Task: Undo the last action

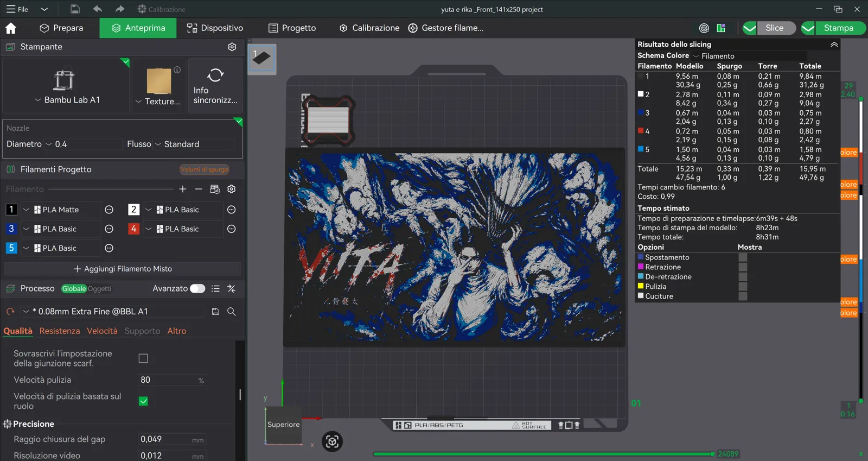Action: click(x=98, y=9)
